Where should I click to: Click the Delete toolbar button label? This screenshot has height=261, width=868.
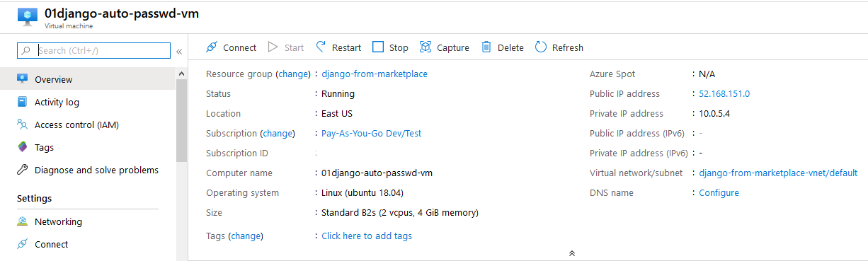(510, 47)
